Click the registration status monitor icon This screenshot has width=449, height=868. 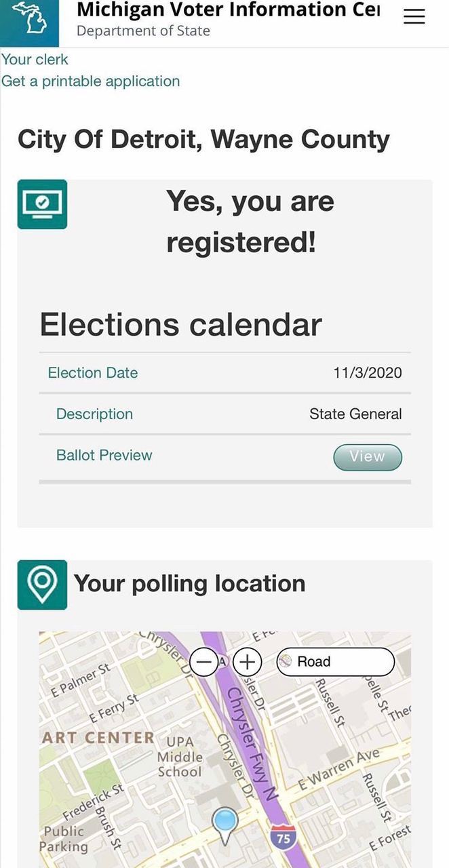click(42, 204)
